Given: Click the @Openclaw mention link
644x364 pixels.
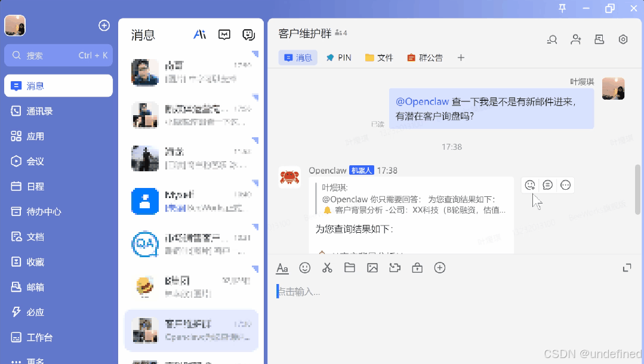Looking at the screenshot, I should pyautogui.click(x=423, y=101).
